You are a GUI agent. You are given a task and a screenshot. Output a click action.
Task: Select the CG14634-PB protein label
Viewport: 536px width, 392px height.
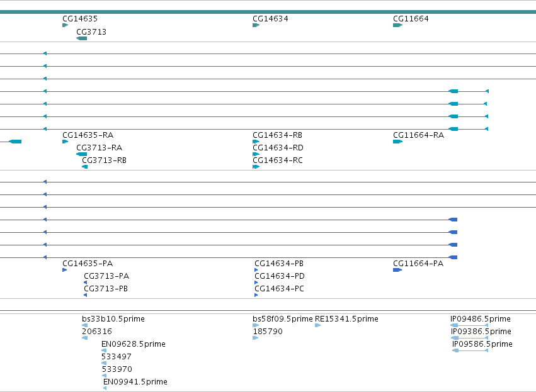click(279, 264)
